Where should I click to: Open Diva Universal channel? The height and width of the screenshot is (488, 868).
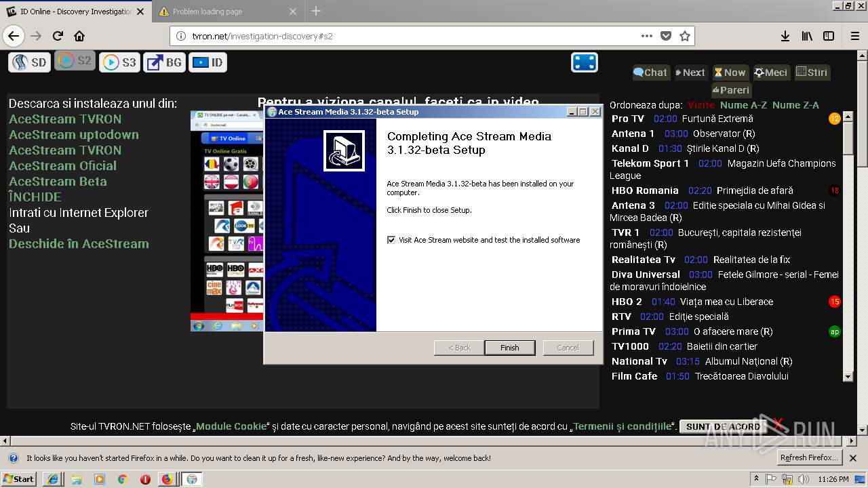[646, 274]
